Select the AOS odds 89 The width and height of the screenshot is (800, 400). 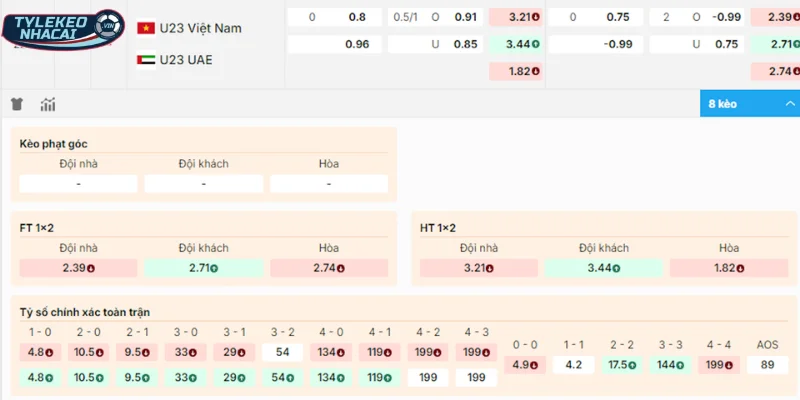pos(767,364)
